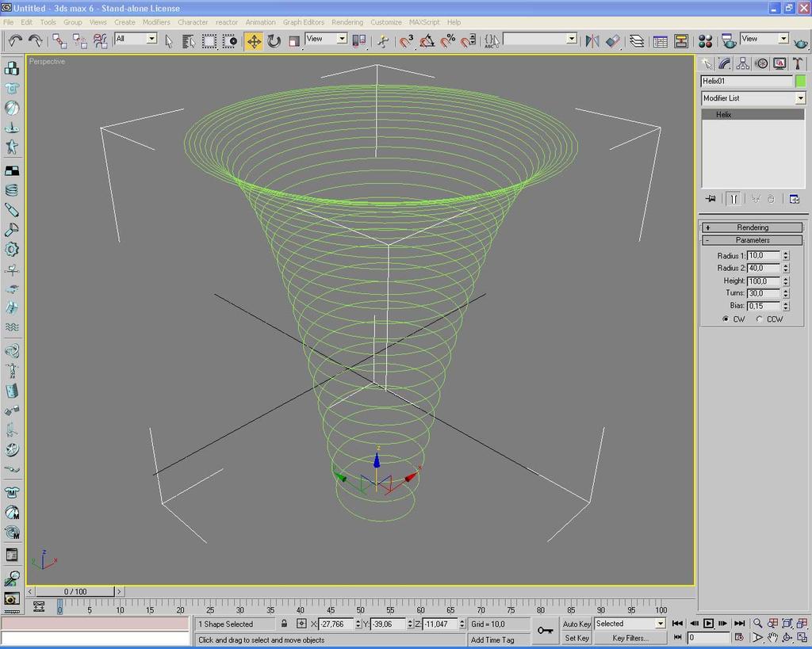This screenshot has height=649, width=812.
Task: Click the Pan View hand icon
Action: pos(772,638)
